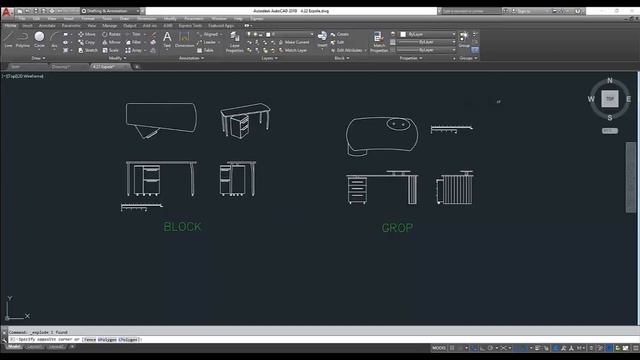Expand the Layers panel
The width and height of the screenshot is (640, 360).
coord(269,58)
